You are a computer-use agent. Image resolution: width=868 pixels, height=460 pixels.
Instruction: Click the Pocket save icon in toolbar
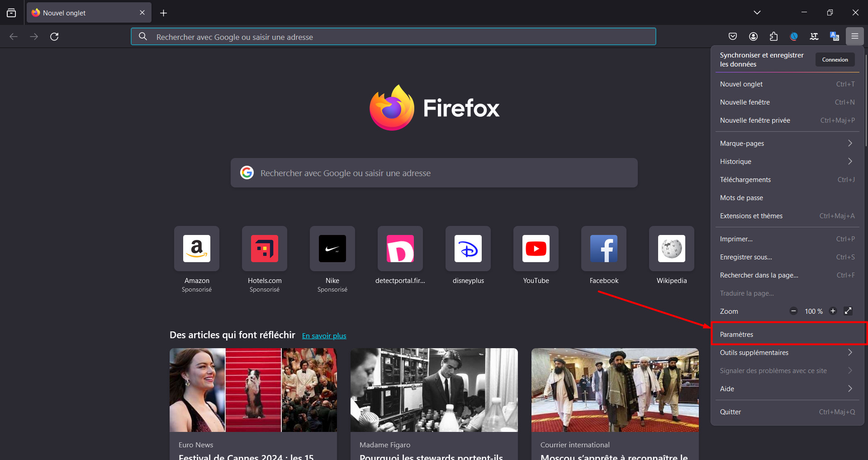coord(733,36)
